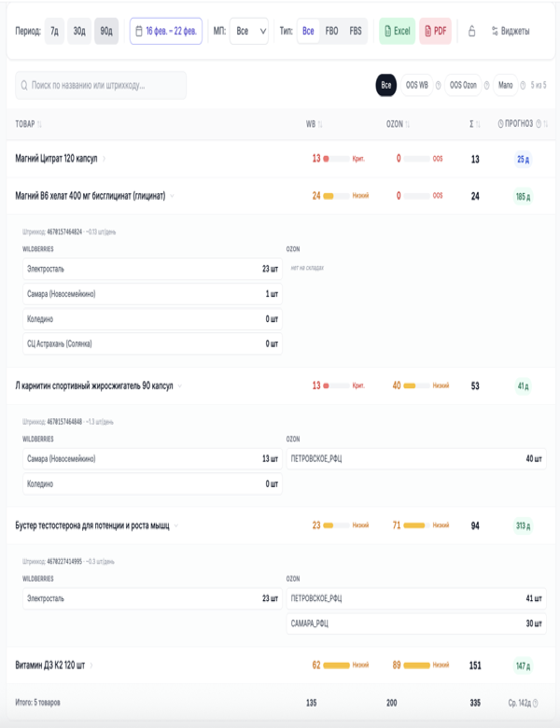Focus the product name or barcode search field

click(101, 85)
